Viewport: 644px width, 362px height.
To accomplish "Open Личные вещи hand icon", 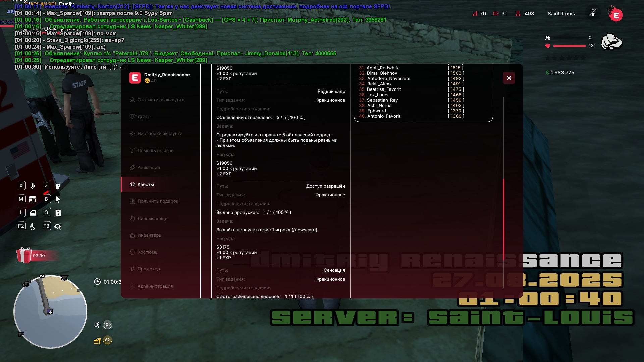I will pos(132,219).
